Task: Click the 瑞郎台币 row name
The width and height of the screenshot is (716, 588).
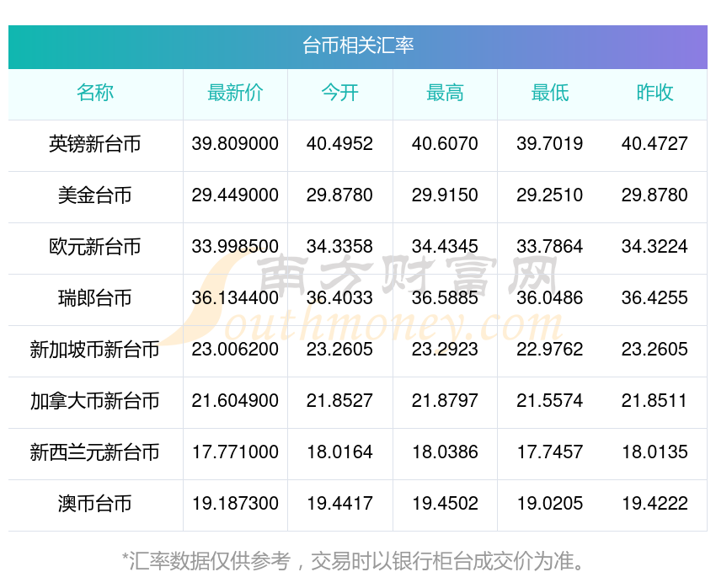Action: (95, 298)
